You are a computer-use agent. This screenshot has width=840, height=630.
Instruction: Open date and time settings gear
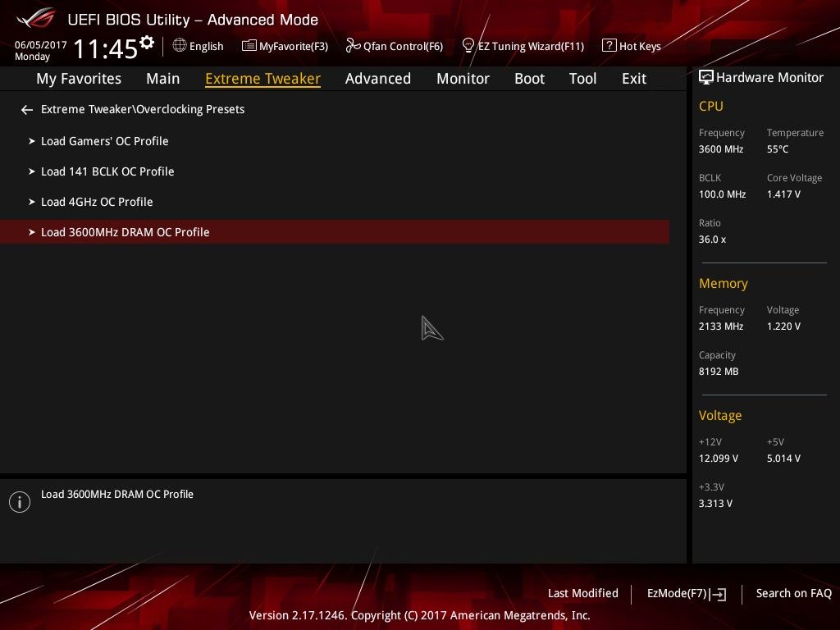click(147, 43)
